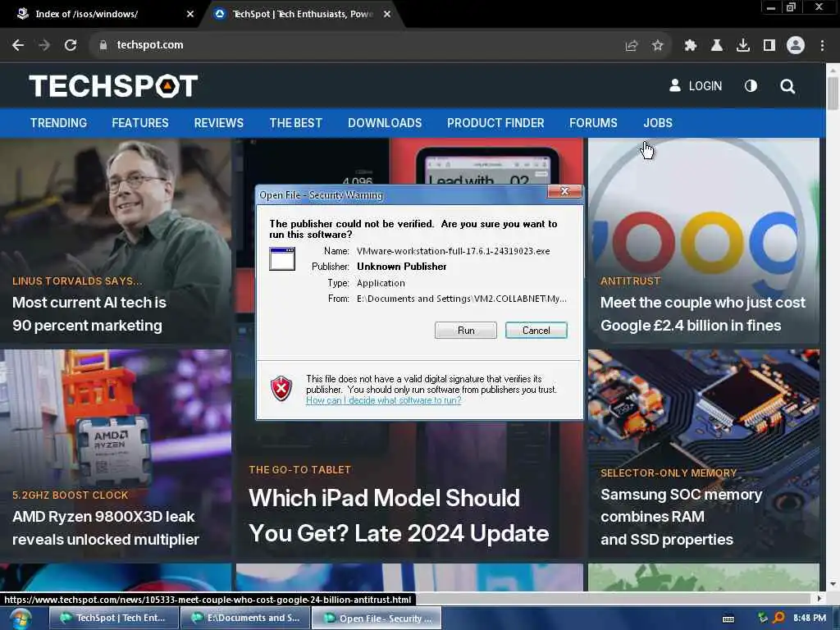Open 'How can I decide what software to run?' link
This screenshot has height=630, width=840.
[x=384, y=400]
